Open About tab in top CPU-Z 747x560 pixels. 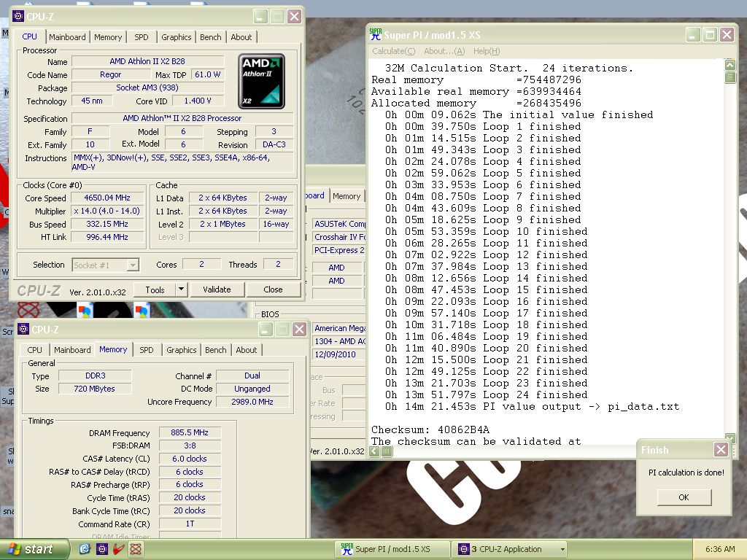coord(241,37)
